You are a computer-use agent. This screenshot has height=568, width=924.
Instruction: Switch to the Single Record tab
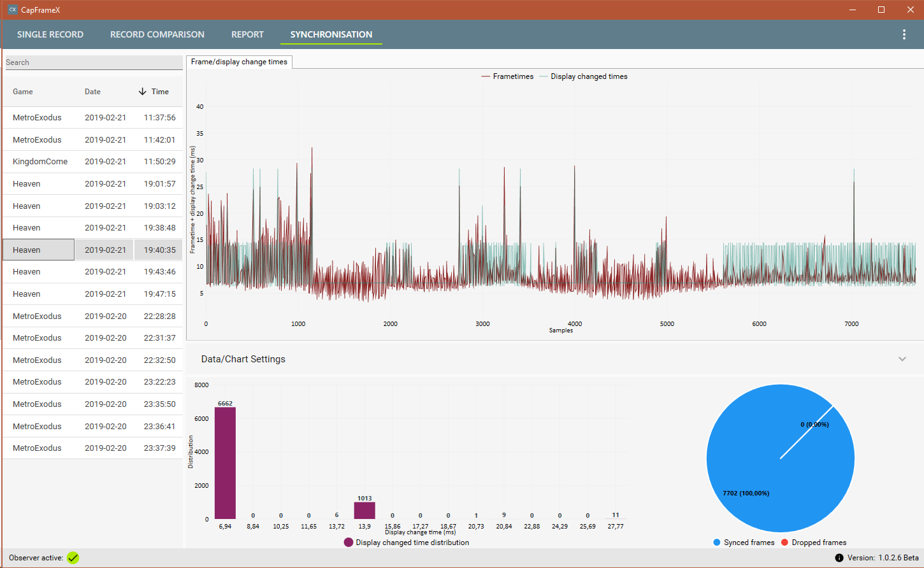(50, 34)
